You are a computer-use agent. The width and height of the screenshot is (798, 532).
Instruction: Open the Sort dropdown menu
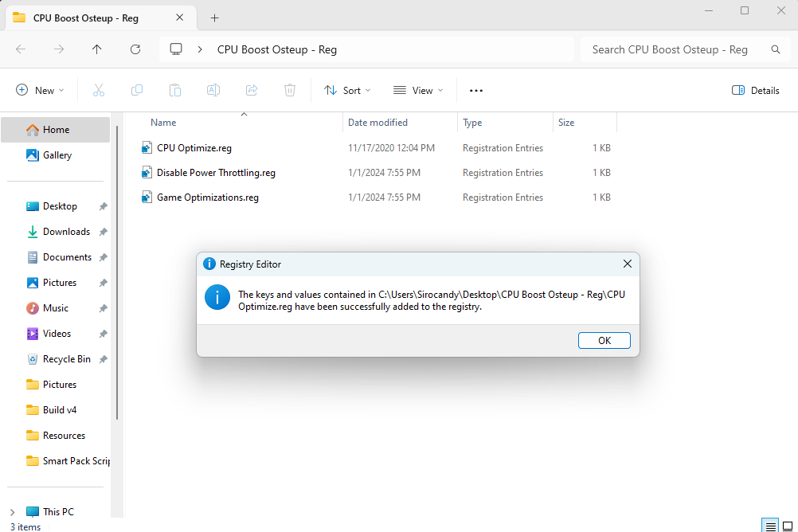coord(347,91)
